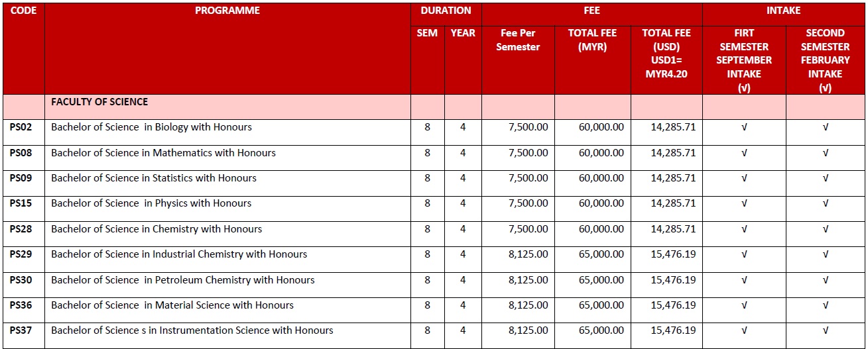This screenshot has width=868, height=349.
Task: Select the Fee Per Semester subheader
Action: (x=518, y=40)
